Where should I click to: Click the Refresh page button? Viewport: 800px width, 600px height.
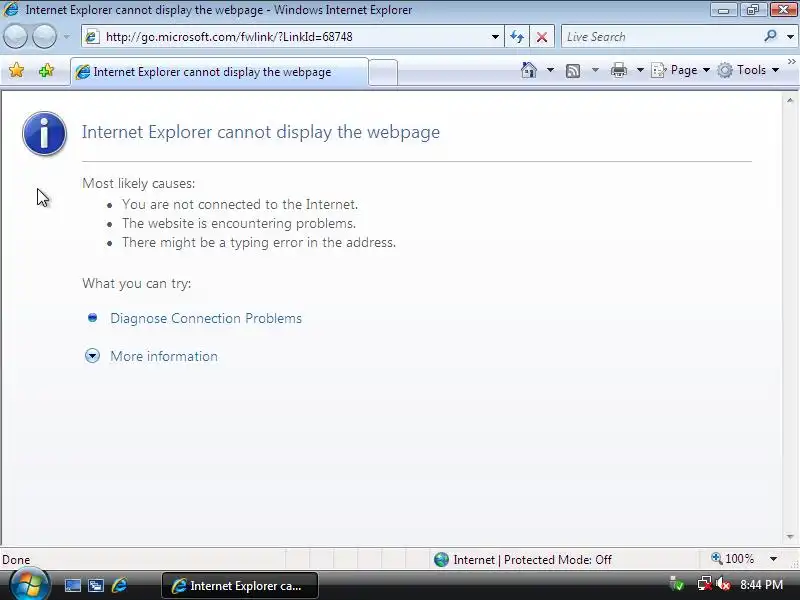click(x=517, y=37)
